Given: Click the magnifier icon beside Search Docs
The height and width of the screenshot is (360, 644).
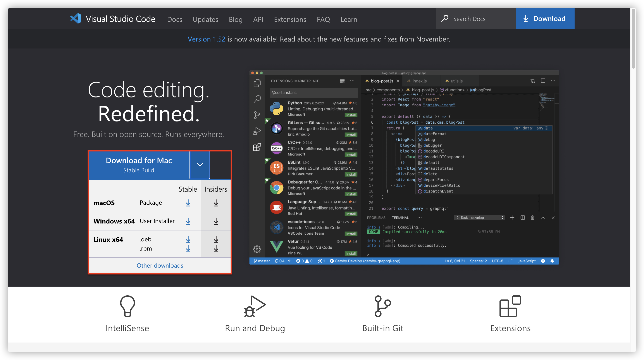Looking at the screenshot, I should 445,19.
